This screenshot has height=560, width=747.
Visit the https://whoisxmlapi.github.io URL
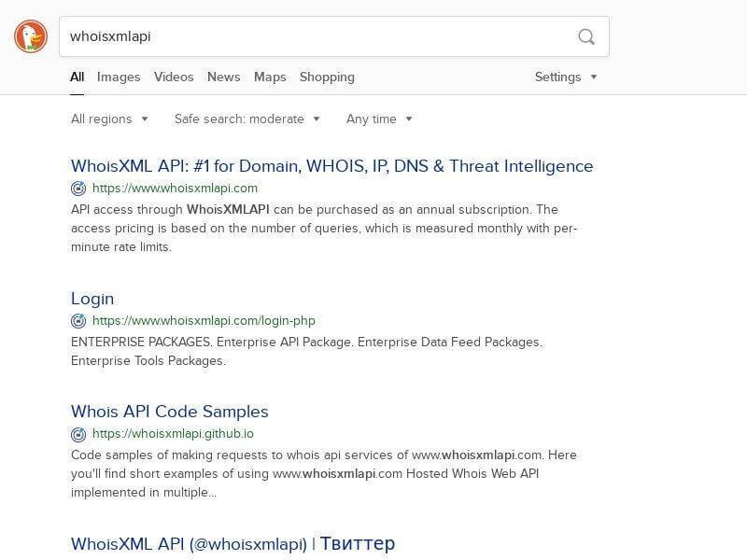[173, 434]
